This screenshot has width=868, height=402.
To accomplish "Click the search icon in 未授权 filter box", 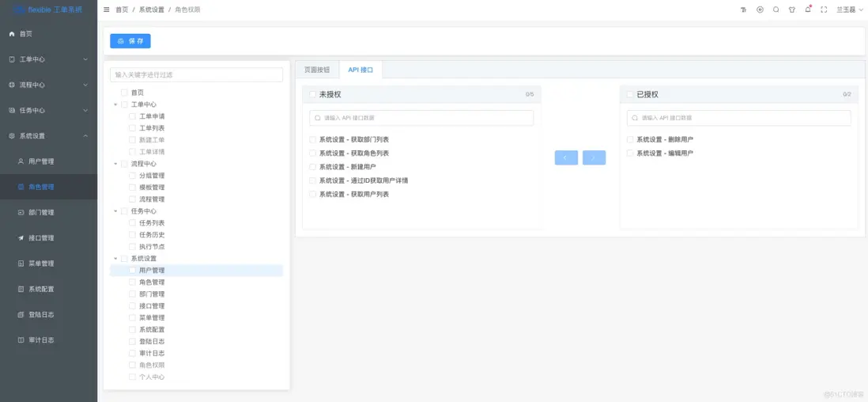I will [318, 118].
